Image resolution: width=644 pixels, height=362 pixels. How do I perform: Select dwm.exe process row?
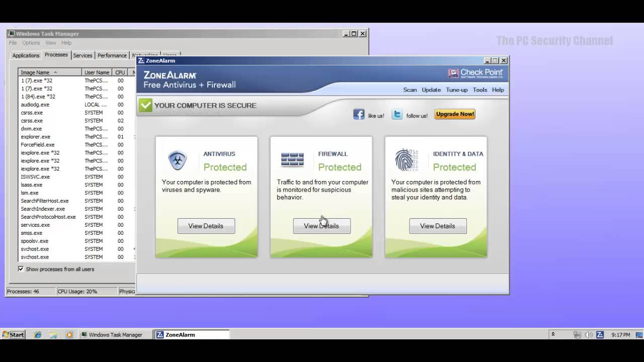click(76, 129)
